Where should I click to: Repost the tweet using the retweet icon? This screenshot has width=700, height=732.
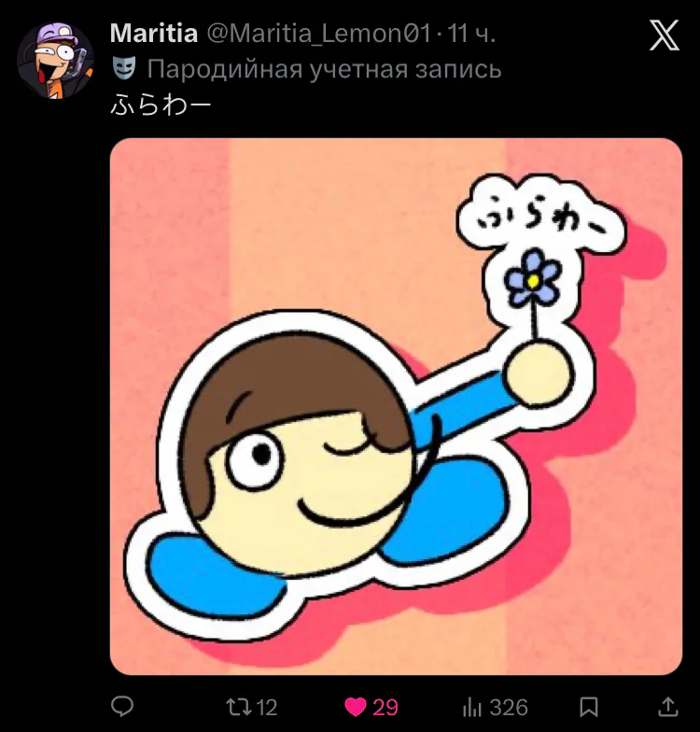[239, 706]
